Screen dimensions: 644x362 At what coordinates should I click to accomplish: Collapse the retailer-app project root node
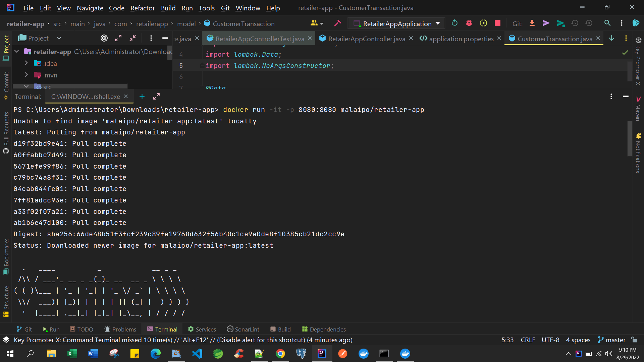(x=16, y=51)
